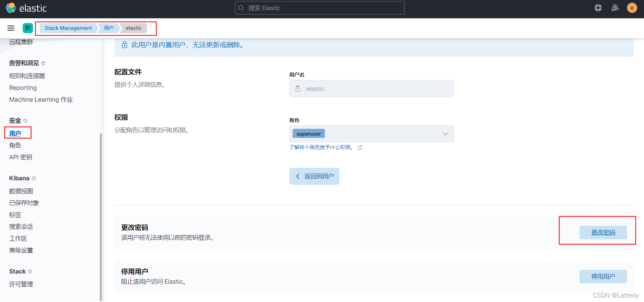The height and width of the screenshot is (302, 644).
Task: Click the search magnifier icon
Action: click(241, 8)
